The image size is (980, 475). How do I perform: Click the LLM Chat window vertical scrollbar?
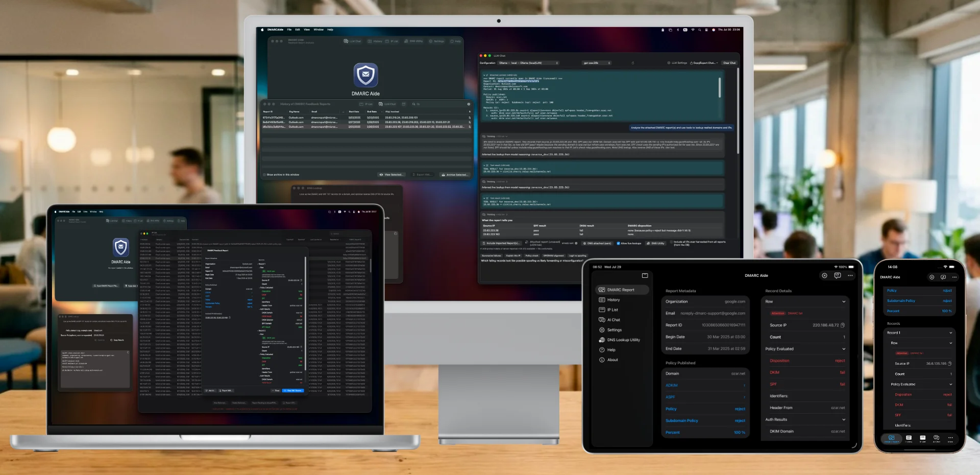coord(738,111)
